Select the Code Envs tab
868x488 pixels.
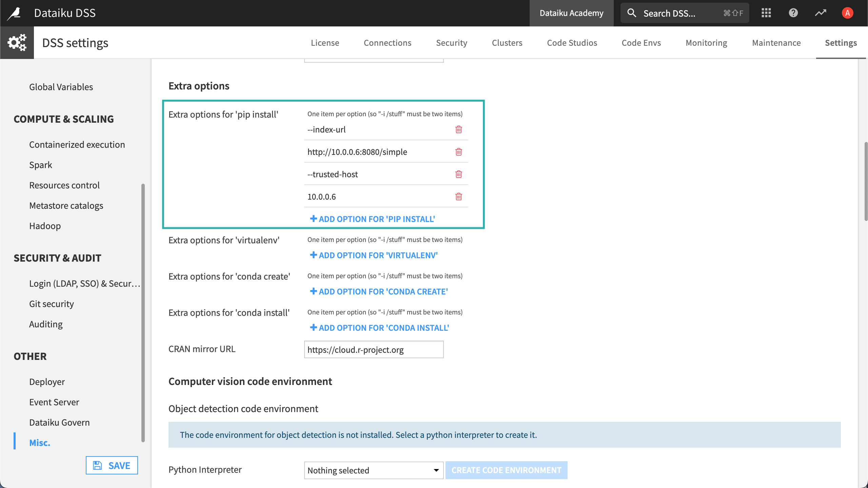point(641,42)
